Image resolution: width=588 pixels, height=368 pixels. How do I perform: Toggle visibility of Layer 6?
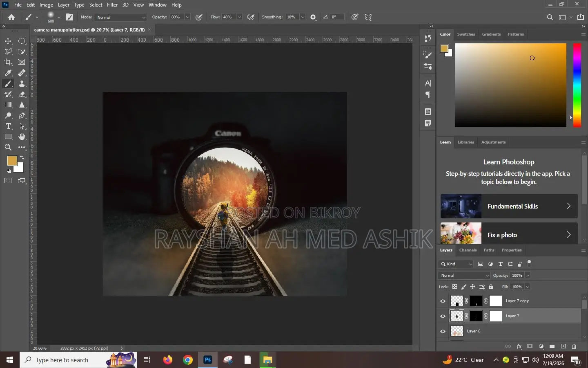[443, 331]
